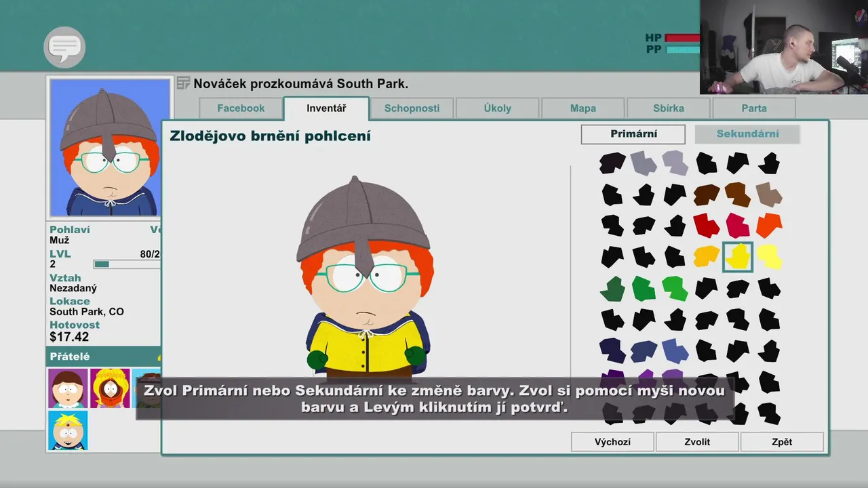Click the Přátelé section header
The height and width of the screenshot is (488, 868).
104,357
